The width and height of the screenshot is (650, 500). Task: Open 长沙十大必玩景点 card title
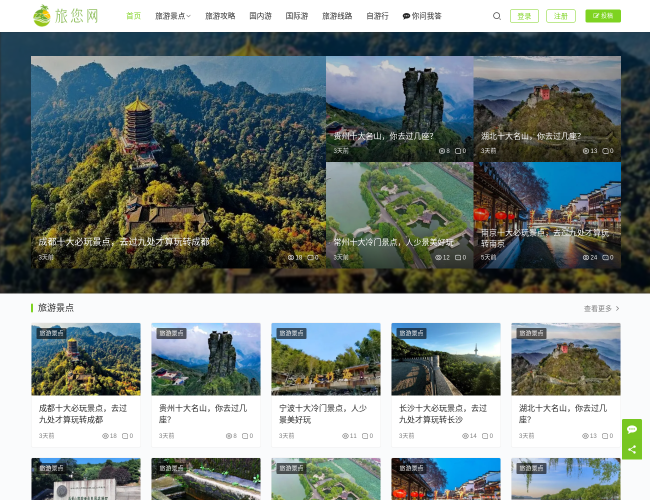(443, 414)
